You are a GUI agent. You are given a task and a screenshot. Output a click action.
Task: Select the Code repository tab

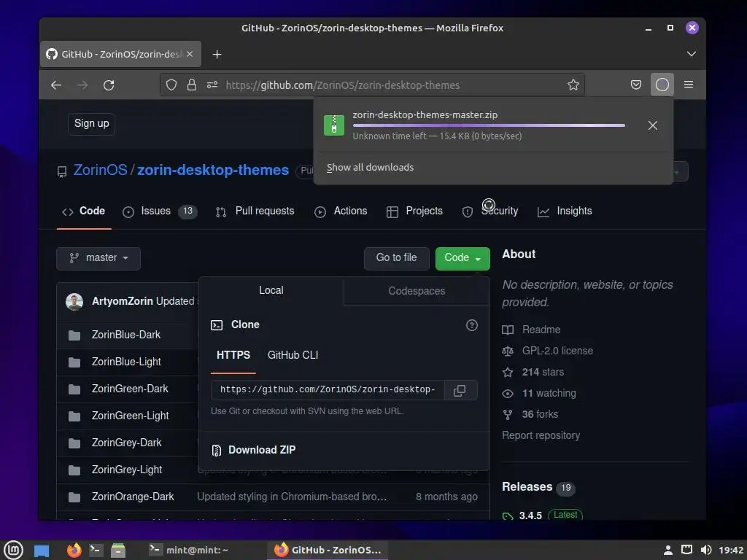tap(84, 211)
